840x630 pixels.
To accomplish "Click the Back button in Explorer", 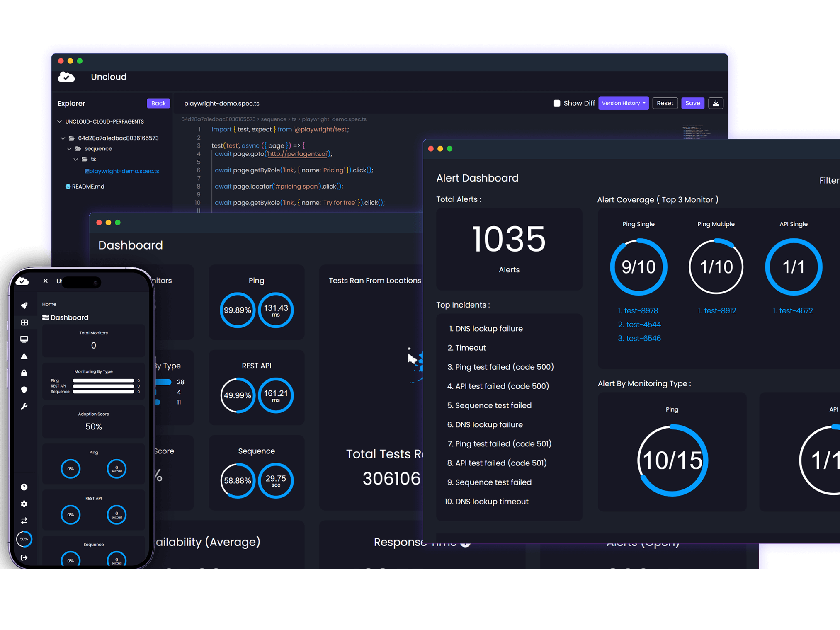I will click(158, 103).
